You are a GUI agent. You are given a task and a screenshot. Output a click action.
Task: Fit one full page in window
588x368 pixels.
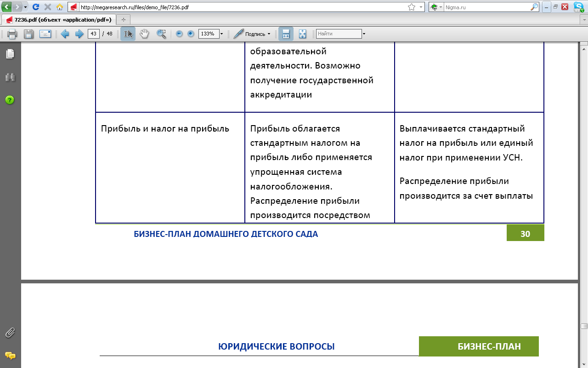coord(302,34)
